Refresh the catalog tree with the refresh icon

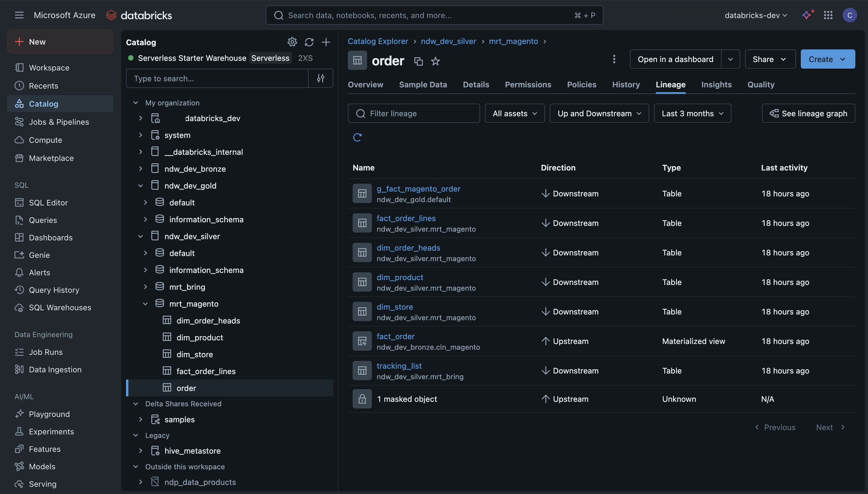pyautogui.click(x=309, y=42)
